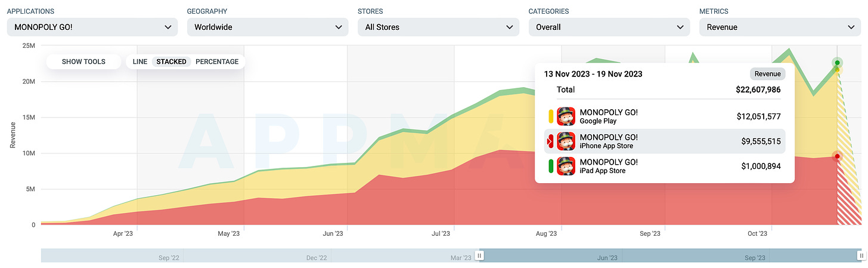
Task: Select the Stacked chart mode
Action: [171, 61]
